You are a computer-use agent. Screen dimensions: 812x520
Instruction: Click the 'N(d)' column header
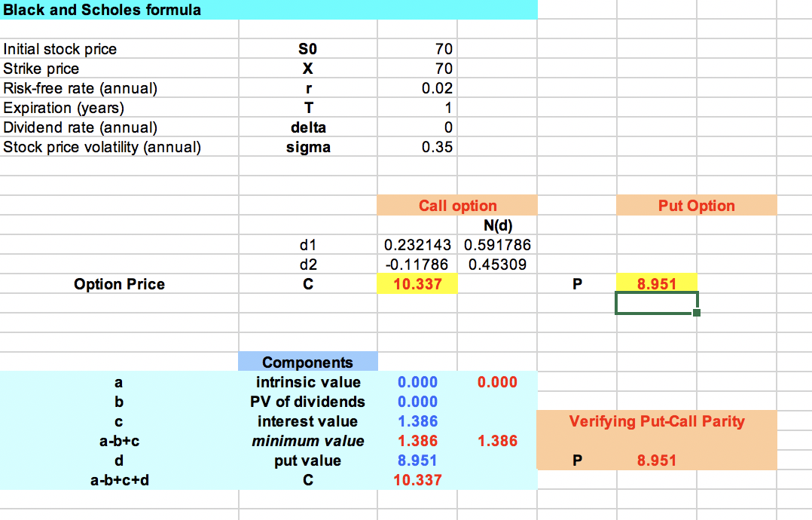point(498,226)
